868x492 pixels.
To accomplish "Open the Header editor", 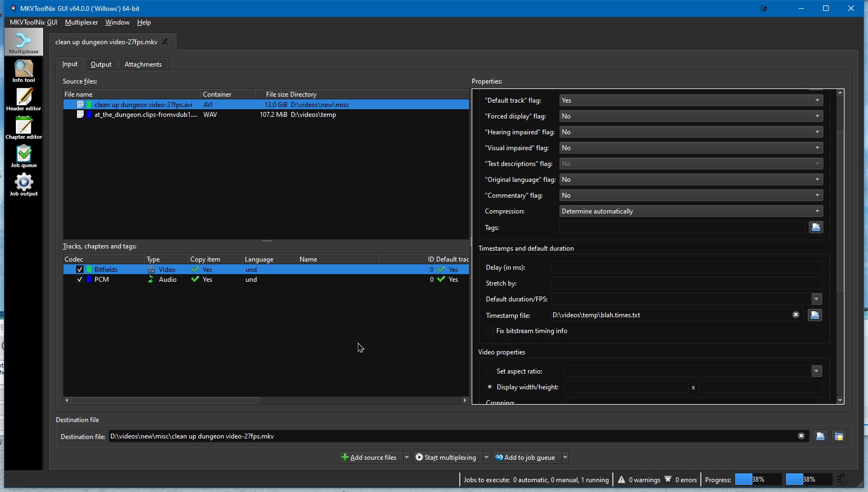I will tap(24, 99).
